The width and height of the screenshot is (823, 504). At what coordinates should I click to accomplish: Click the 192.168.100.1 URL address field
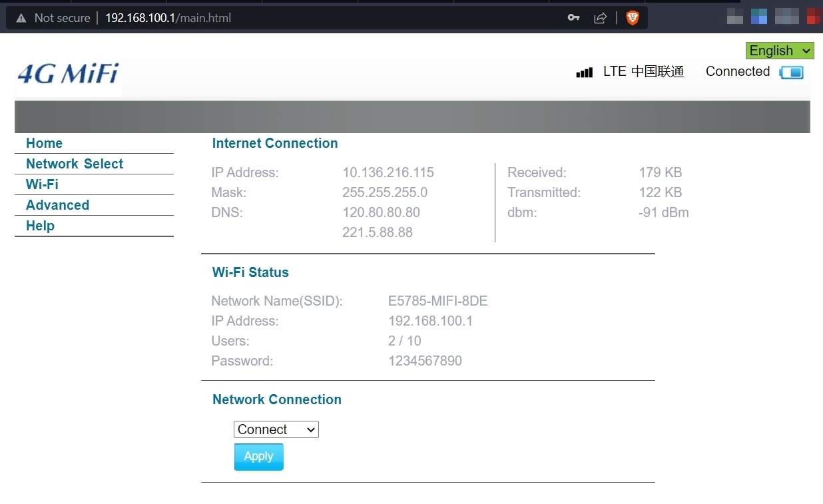pyautogui.click(x=168, y=18)
